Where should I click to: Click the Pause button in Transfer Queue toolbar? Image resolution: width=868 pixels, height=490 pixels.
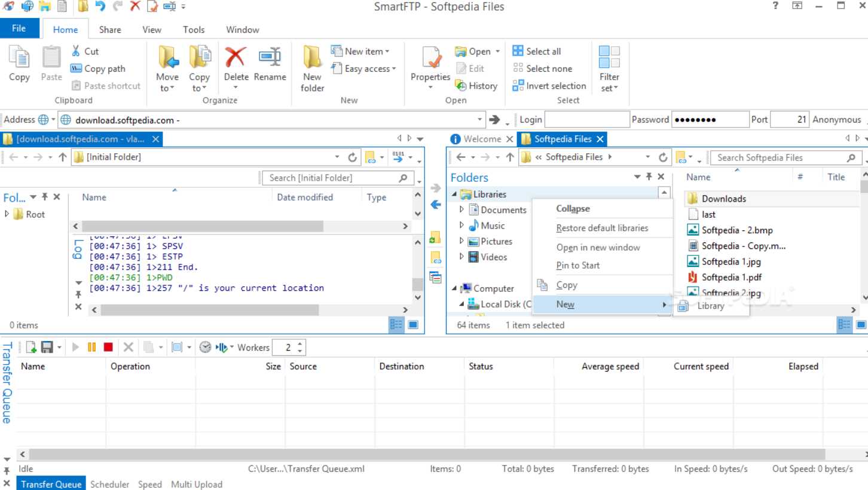(91, 347)
